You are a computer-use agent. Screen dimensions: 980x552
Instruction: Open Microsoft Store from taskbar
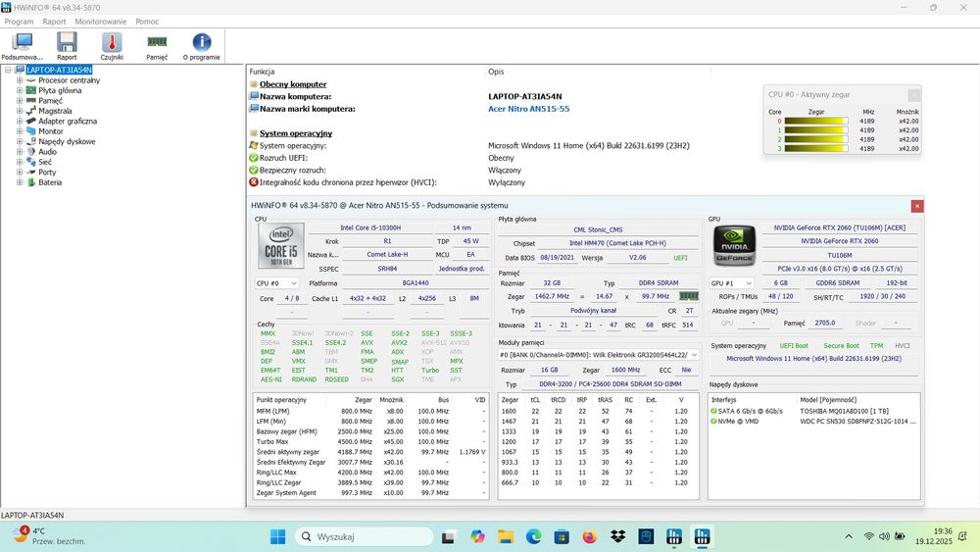(562, 536)
